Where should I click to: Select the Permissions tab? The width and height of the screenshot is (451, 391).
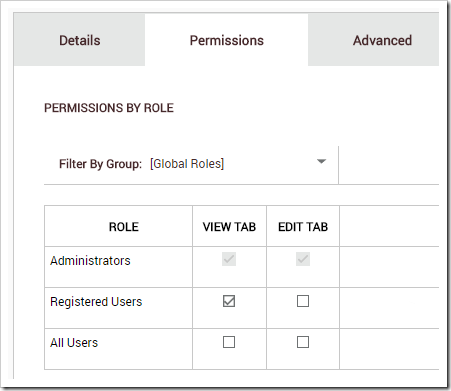(x=227, y=40)
